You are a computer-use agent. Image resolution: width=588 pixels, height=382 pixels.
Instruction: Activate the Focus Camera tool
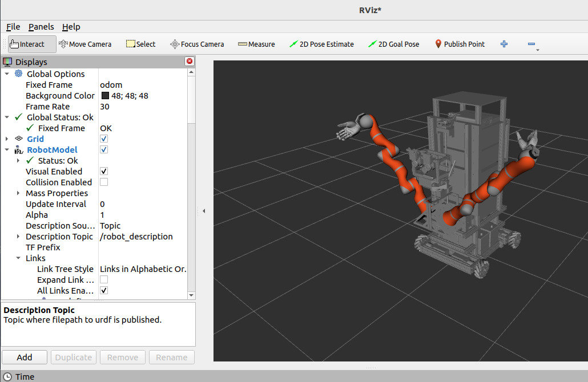197,44
